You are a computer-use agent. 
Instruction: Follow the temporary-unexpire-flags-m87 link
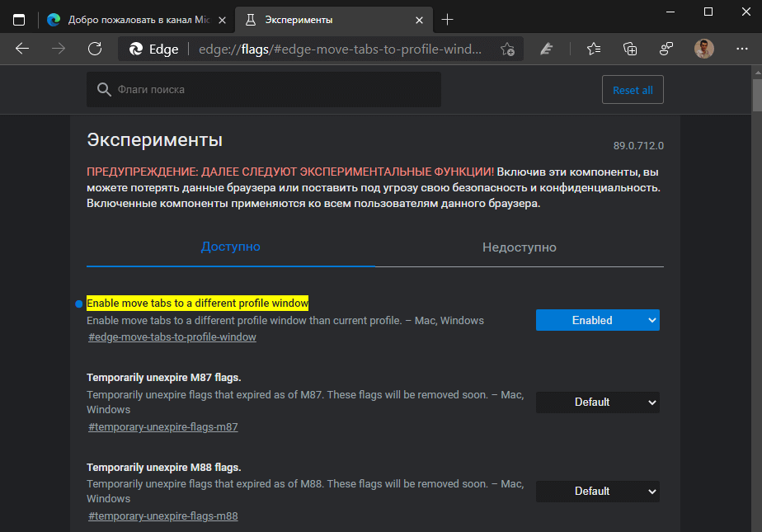[x=162, y=426]
